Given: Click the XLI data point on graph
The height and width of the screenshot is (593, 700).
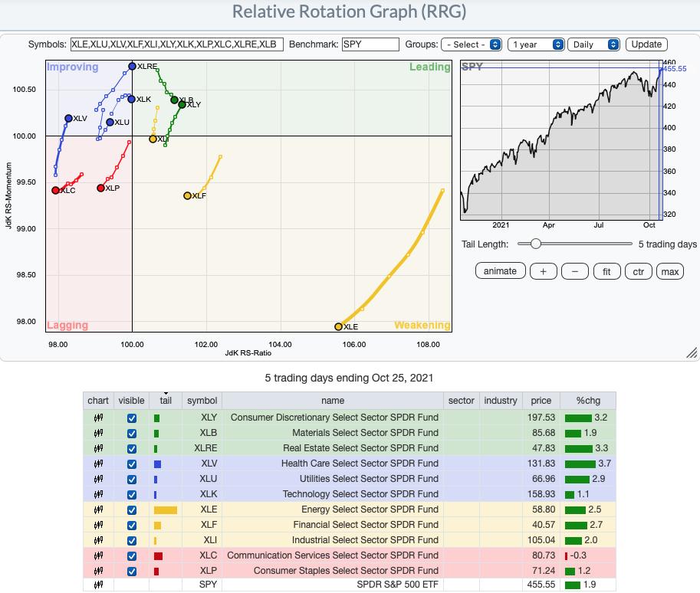Looking at the screenshot, I should 153,139.
